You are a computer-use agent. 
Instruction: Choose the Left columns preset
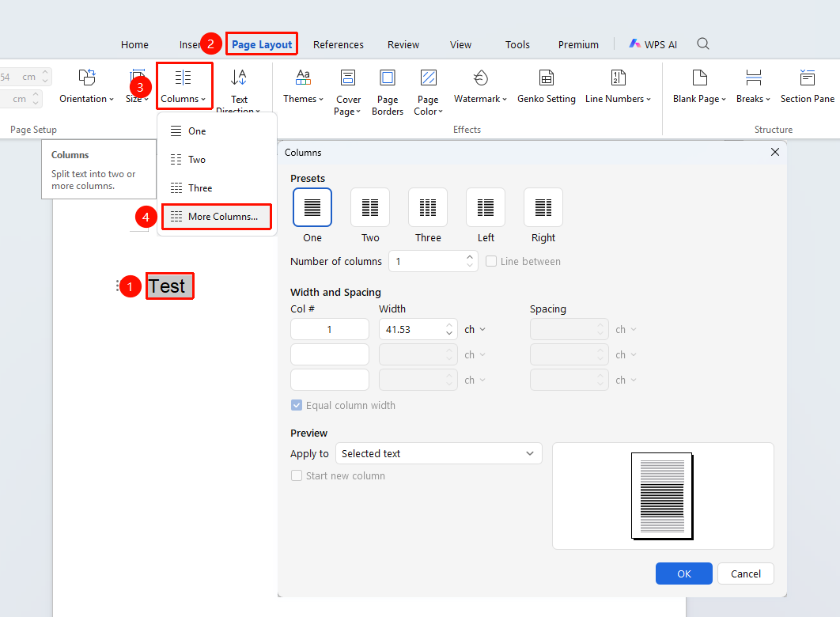(x=486, y=207)
